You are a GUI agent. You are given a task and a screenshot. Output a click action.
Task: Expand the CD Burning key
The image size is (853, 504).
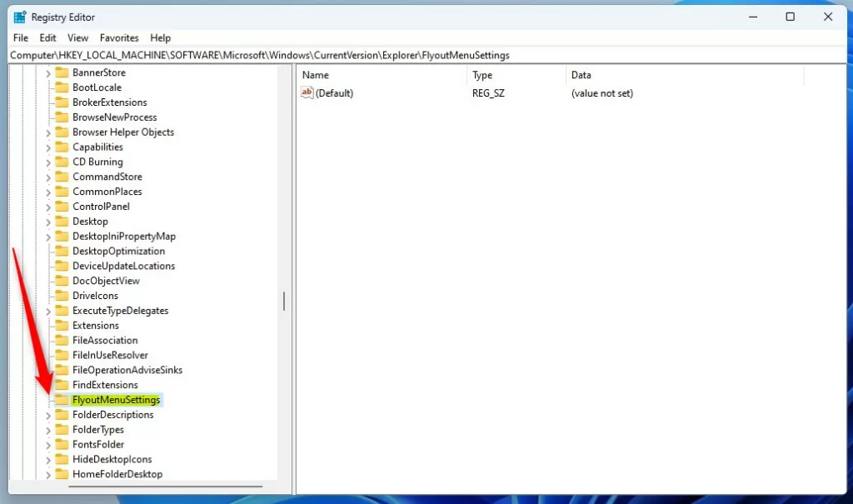click(x=47, y=162)
